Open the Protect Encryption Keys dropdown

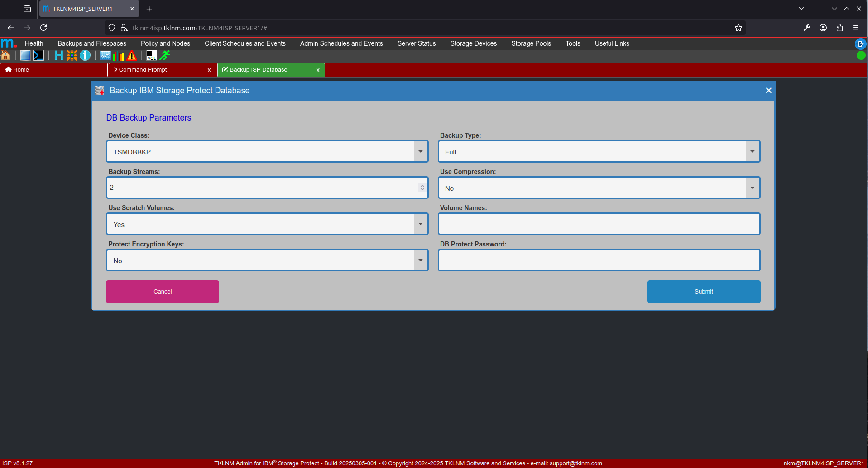420,261
